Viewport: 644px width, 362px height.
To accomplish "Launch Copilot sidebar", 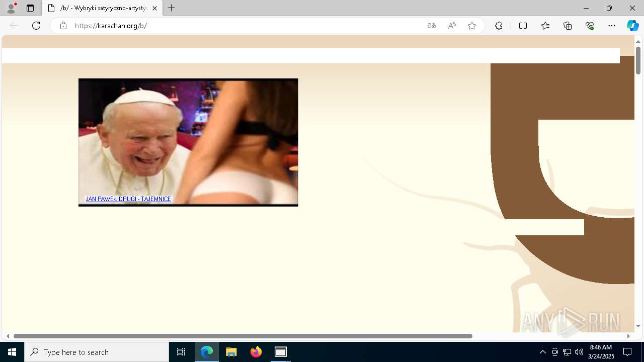I will coord(633,26).
